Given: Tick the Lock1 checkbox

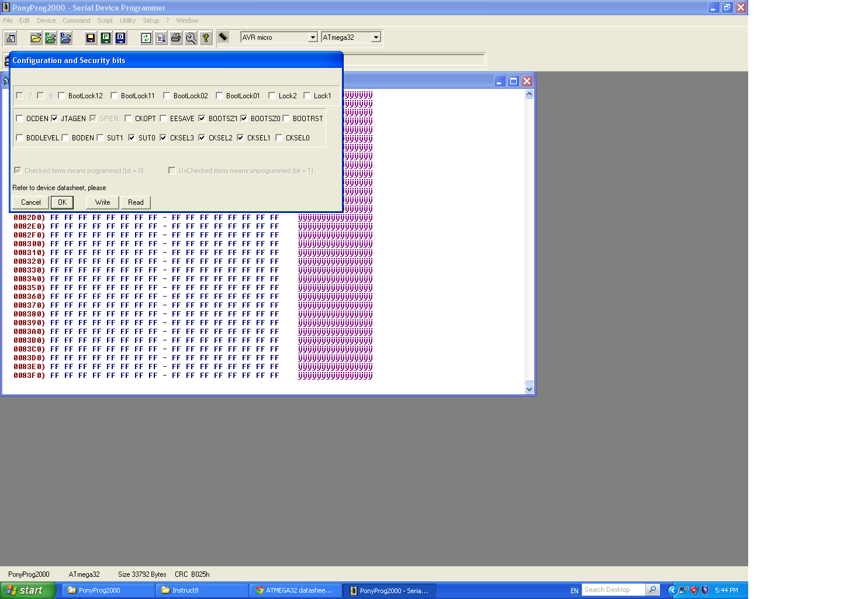Looking at the screenshot, I should point(307,95).
